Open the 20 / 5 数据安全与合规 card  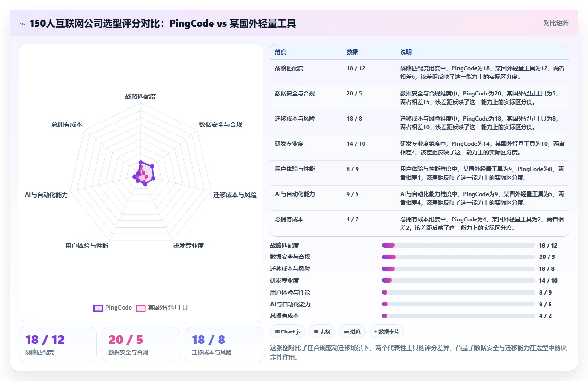point(141,344)
